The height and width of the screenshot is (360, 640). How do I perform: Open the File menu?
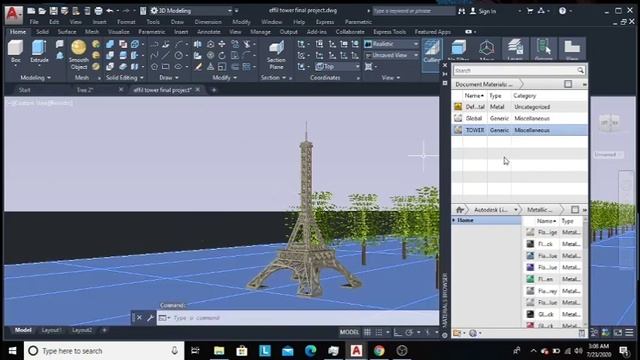coord(34,22)
